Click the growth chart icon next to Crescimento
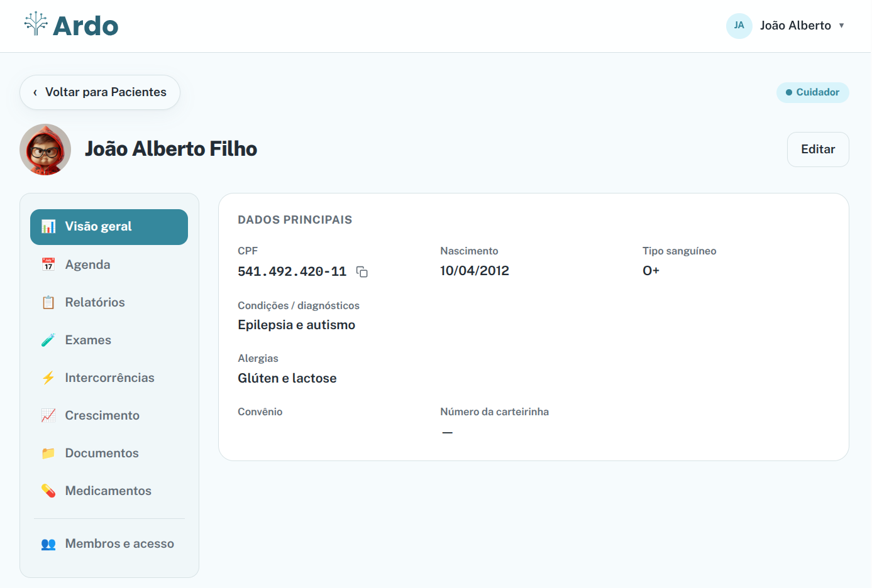The height and width of the screenshot is (588, 872). pyautogui.click(x=48, y=415)
